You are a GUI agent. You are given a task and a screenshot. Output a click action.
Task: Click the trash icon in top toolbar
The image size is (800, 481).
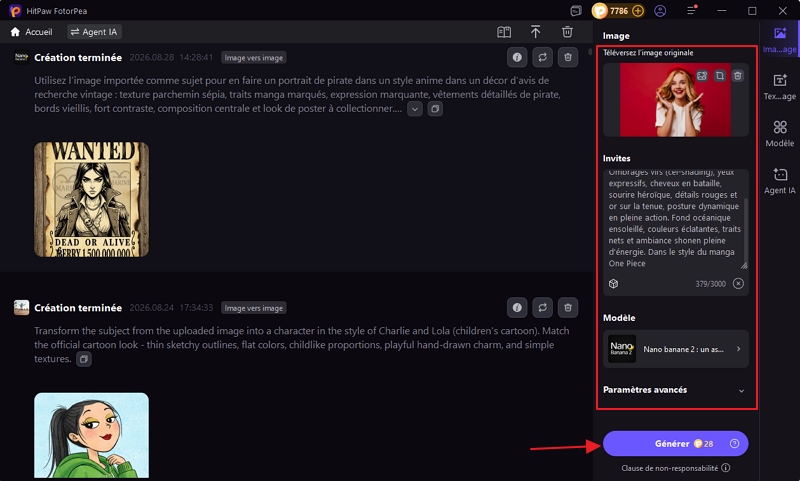pyautogui.click(x=567, y=32)
